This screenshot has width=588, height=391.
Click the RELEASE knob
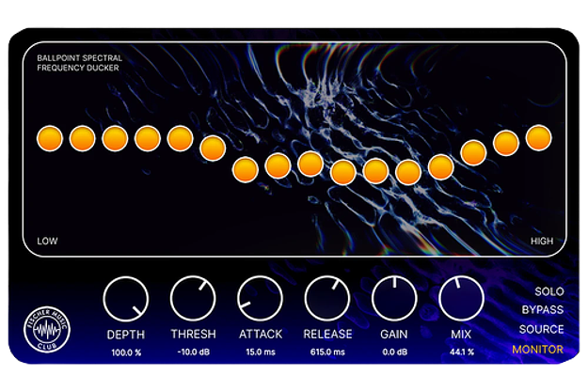coord(327,299)
